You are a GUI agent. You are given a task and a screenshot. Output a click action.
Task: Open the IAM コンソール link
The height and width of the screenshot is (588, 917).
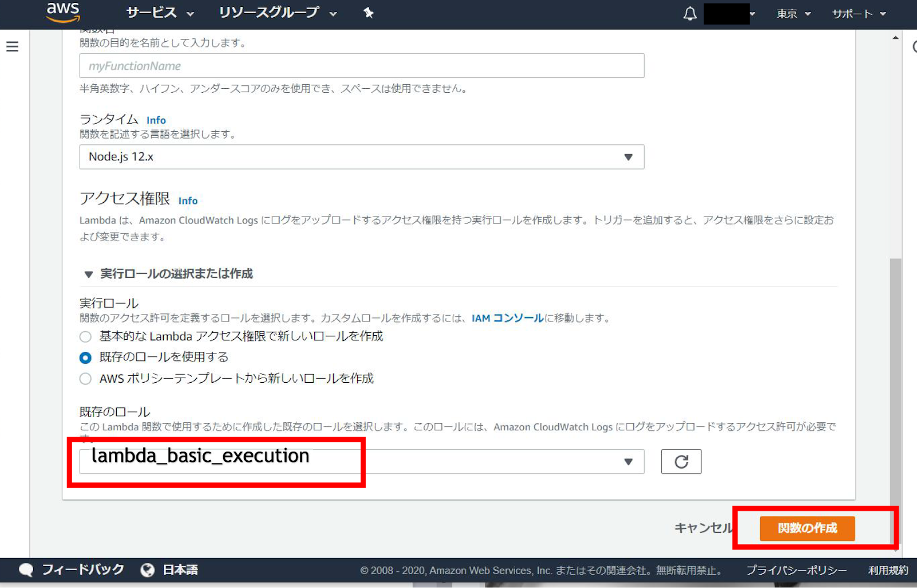pyautogui.click(x=507, y=318)
